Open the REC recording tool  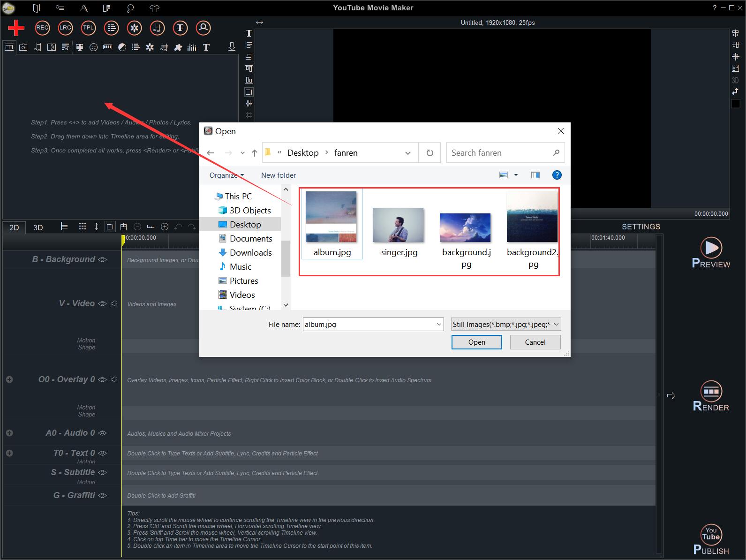click(x=42, y=28)
